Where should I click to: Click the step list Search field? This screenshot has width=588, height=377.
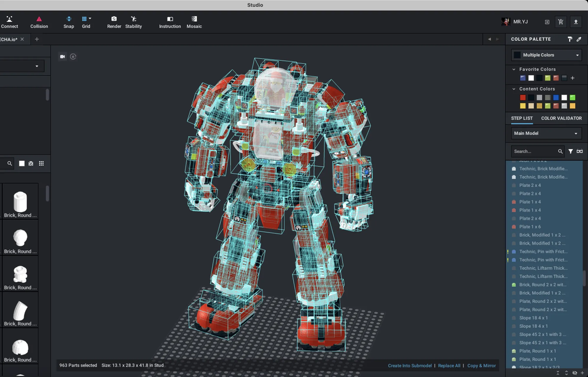pyautogui.click(x=534, y=151)
